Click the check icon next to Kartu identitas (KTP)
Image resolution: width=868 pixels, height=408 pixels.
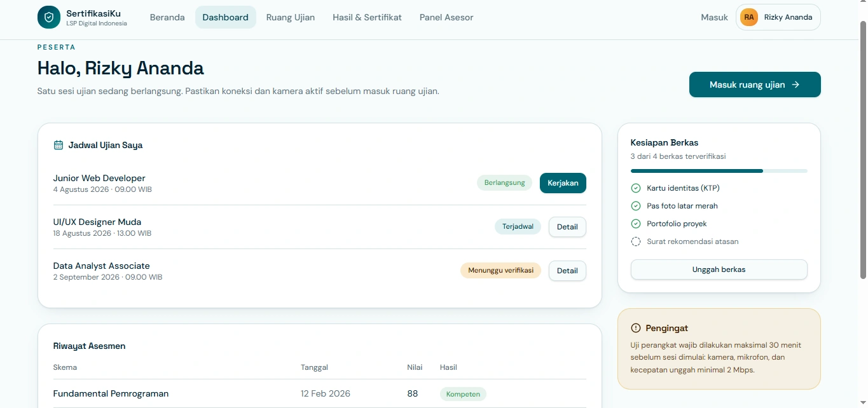[635, 188]
